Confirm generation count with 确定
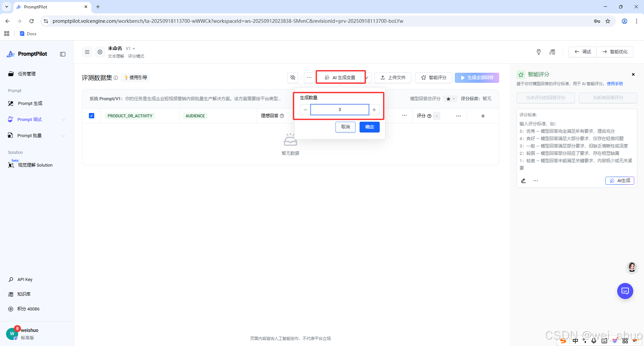Viewport: 644px width, 346px height. (370, 127)
